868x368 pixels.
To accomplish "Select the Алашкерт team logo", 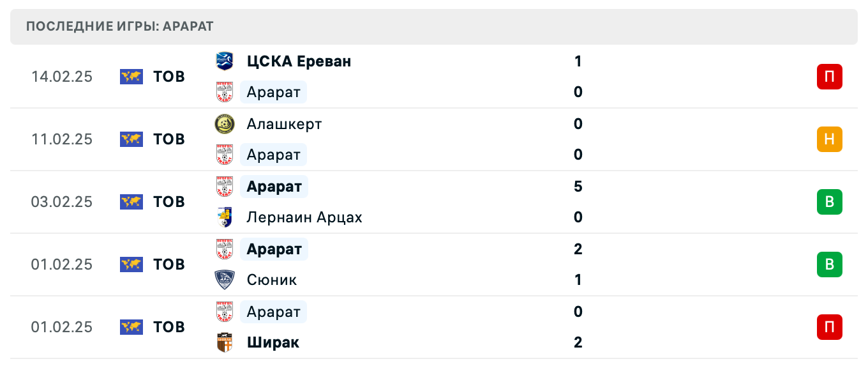I will (x=225, y=124).
